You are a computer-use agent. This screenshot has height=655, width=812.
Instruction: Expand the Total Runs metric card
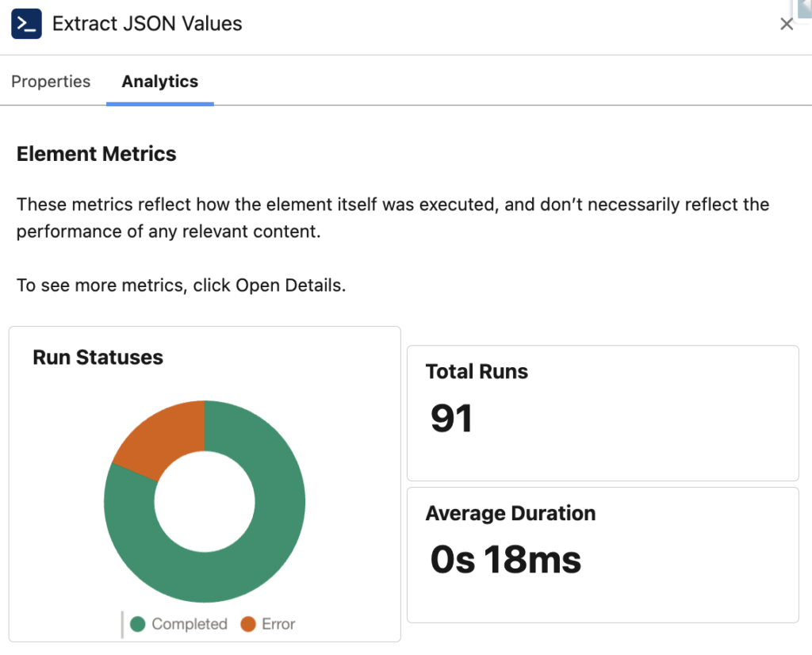(603, 412)
